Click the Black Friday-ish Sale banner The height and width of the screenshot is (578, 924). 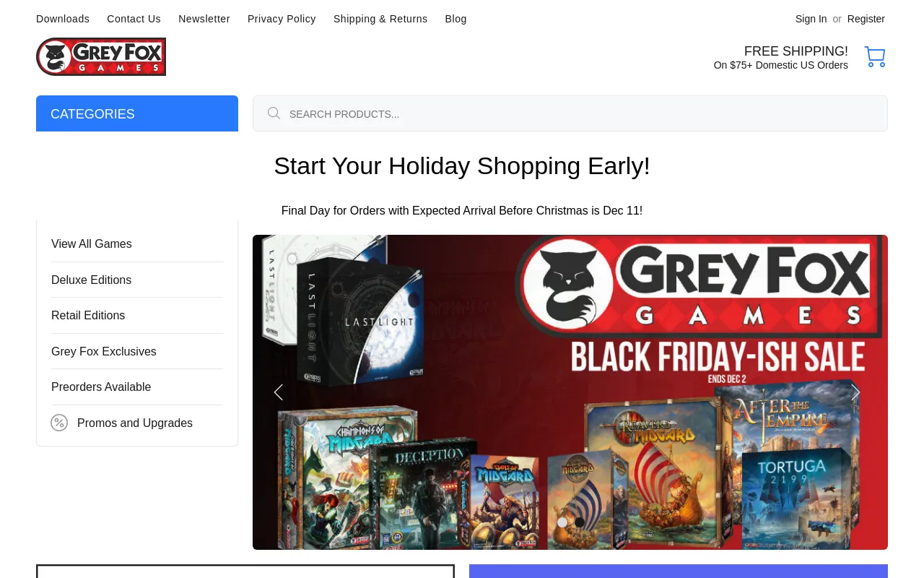click(570, 392)
